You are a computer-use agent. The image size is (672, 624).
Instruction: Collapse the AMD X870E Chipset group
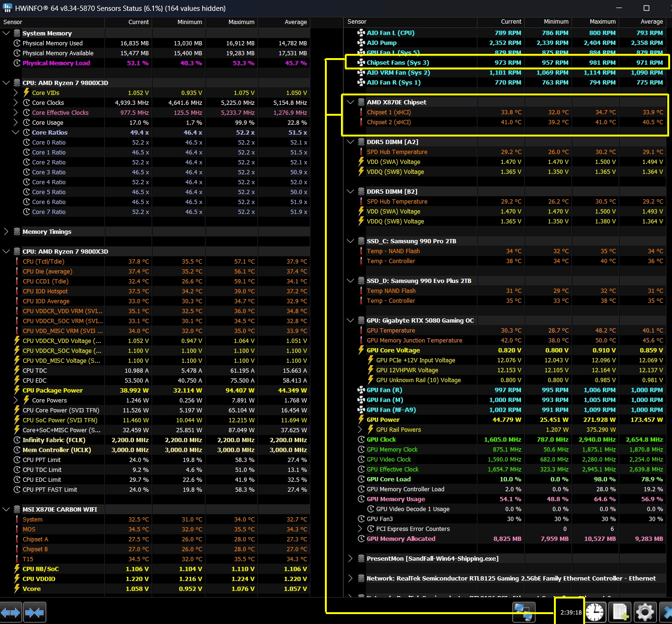tap(350, 102)
